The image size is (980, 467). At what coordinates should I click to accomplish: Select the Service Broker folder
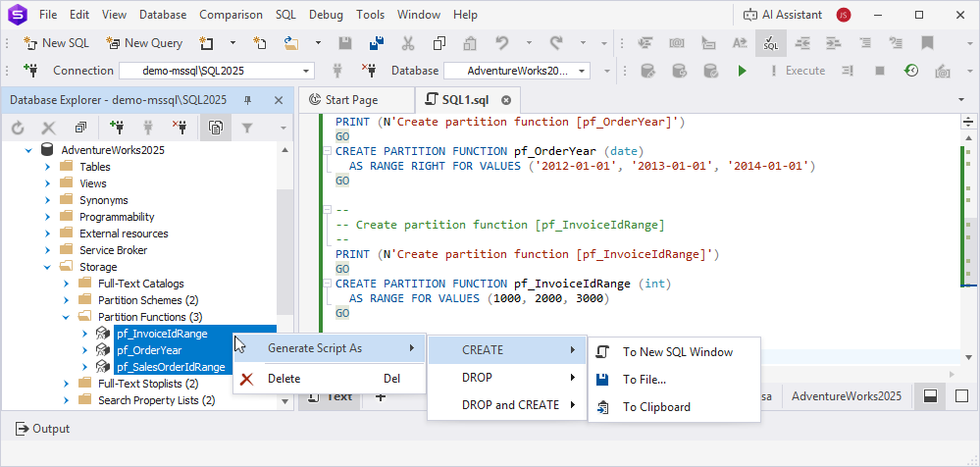pyautogui.click(x=113, y=250)
